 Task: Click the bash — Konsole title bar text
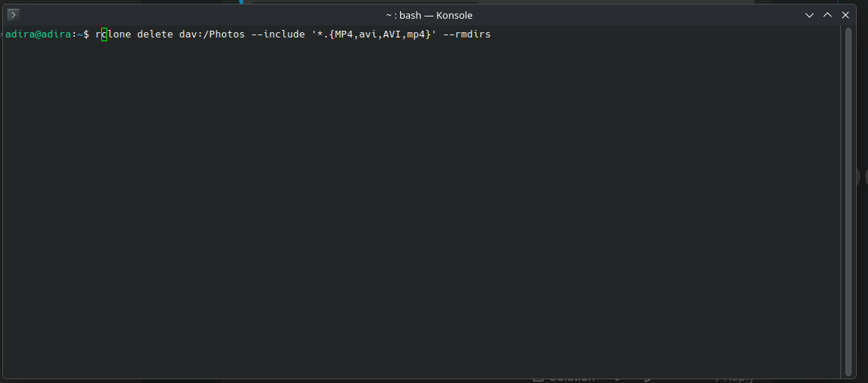click(429, 16)
